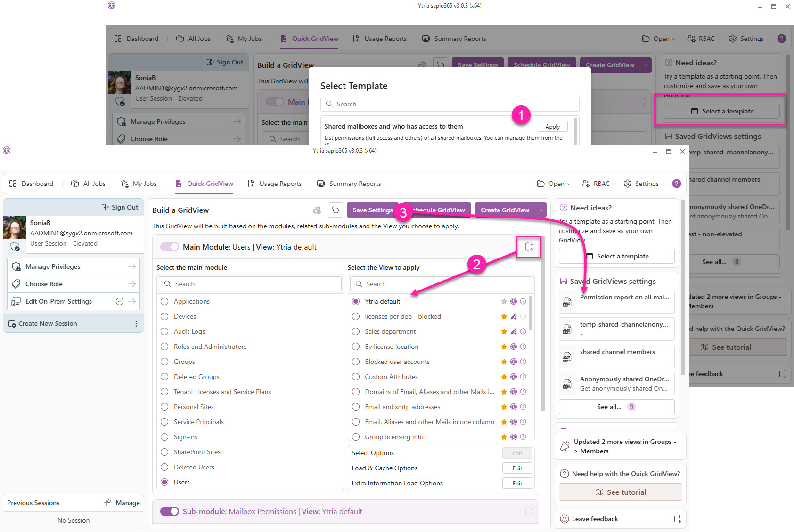The image size is (794, 532).
Task: Click the Search field in Select Template
Action: click(x=450, y=104)
